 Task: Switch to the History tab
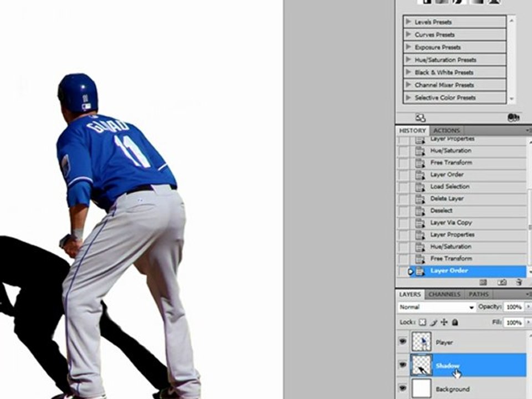pyautogui.click(x=412, y=131)
